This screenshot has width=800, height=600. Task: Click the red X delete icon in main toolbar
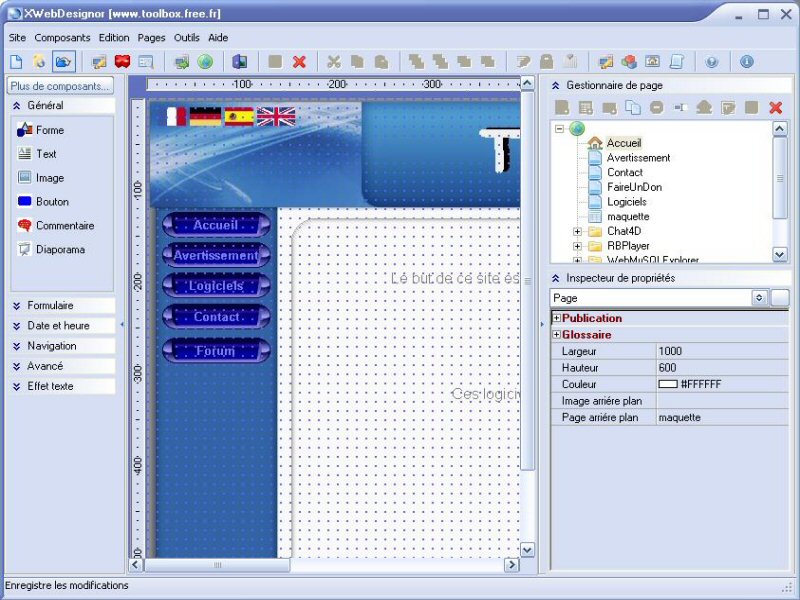[x=299, y=62]
